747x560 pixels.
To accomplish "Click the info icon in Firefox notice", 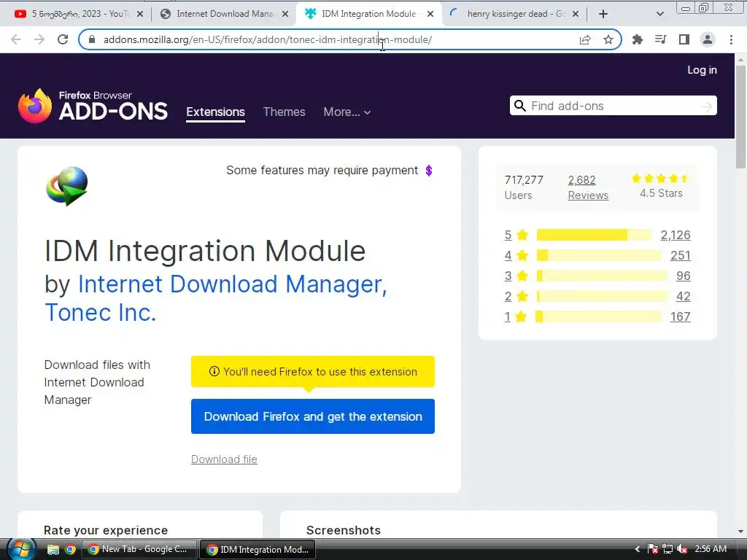I will [214, 371].
